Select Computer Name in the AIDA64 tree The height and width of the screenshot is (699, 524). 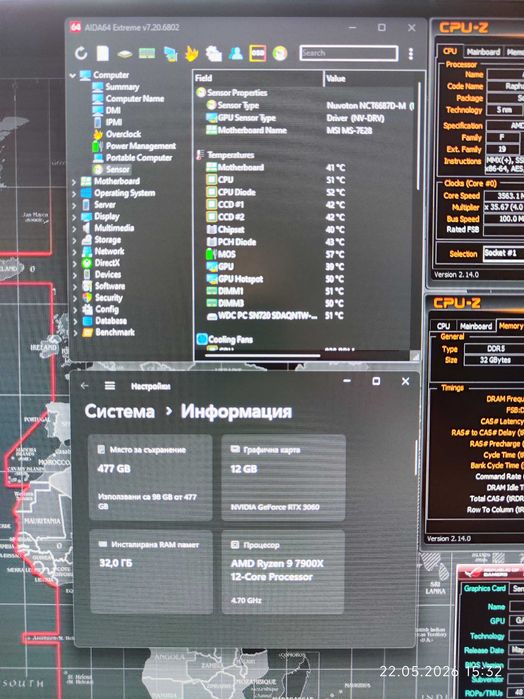(135, 99)
